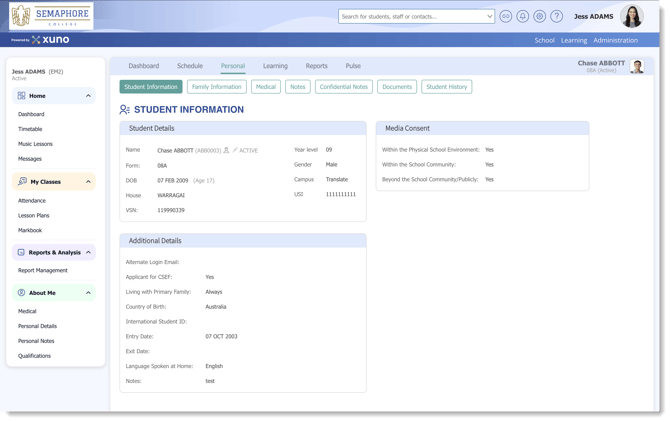The width and height of the screenshot is (670, 422).
Task: Collapse the About Me sidebar section
Action: coord(88,293)
